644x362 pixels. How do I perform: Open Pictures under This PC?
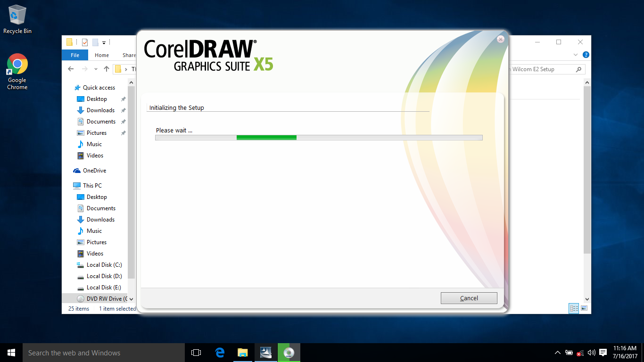click(x=96, y=242)
